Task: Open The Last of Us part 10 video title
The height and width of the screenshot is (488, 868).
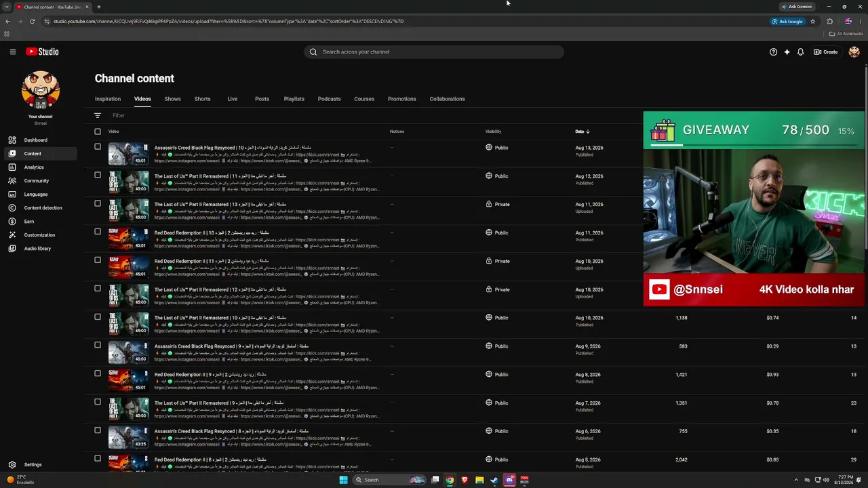Action: coord(220,318)
